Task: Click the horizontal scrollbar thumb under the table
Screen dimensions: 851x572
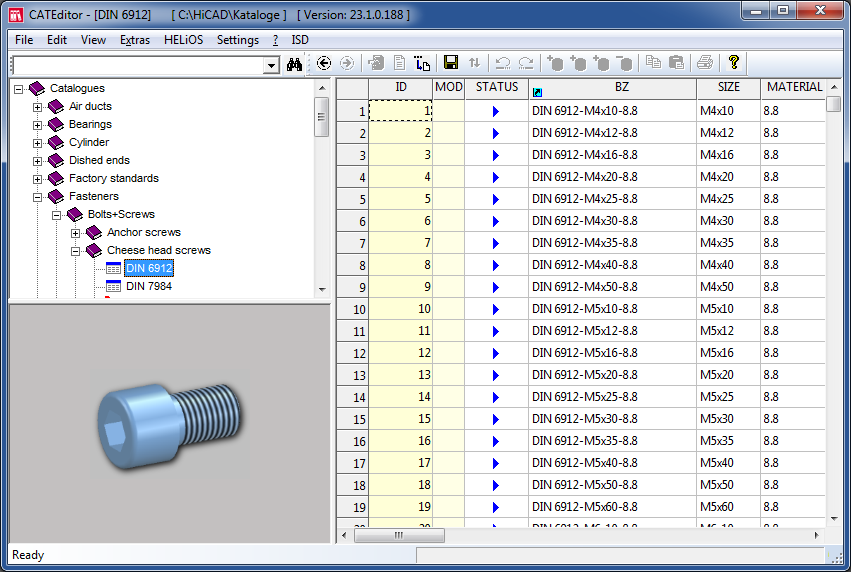Action: point(398,535)
